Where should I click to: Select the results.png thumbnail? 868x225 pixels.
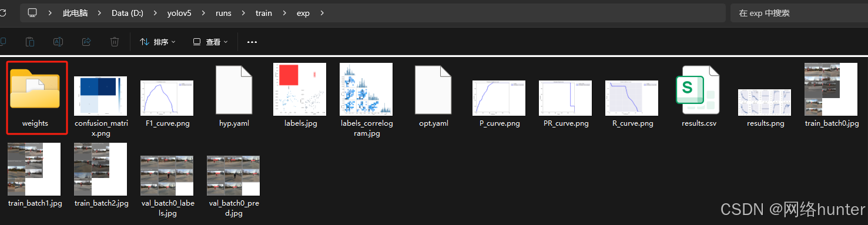click(765, 102)
